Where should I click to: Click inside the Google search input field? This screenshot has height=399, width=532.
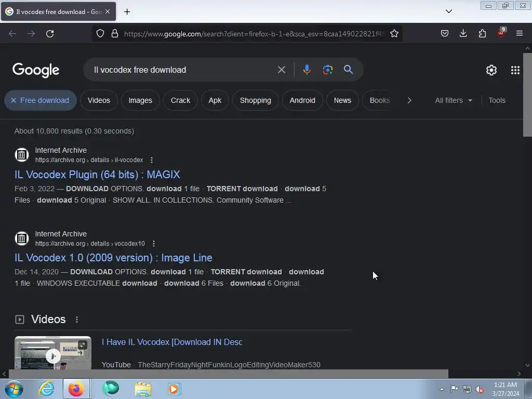[x=183, y=70]
